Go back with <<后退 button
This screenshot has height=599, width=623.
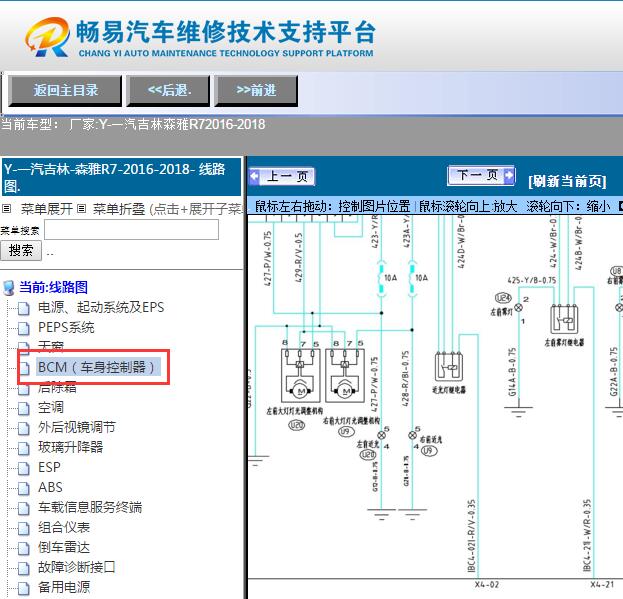[168, 91]
